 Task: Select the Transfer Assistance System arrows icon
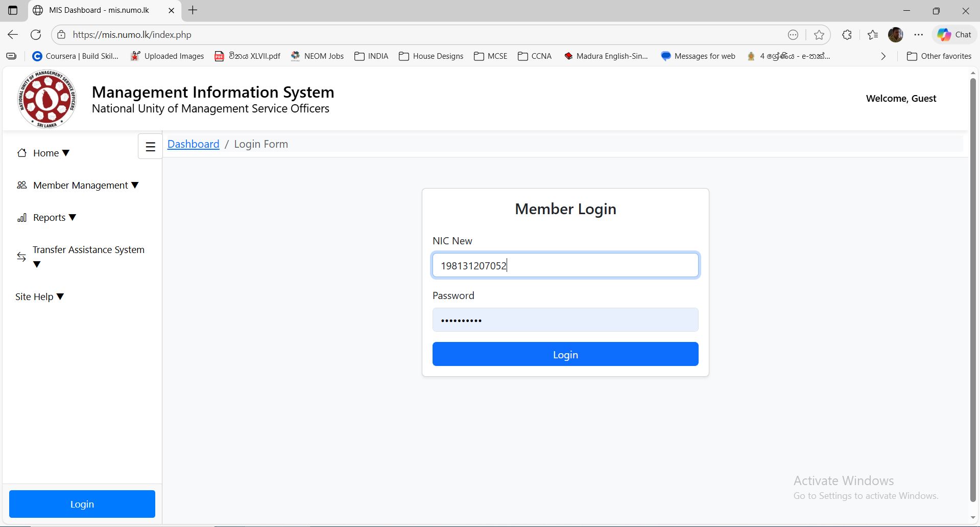(x=21, y=257)
